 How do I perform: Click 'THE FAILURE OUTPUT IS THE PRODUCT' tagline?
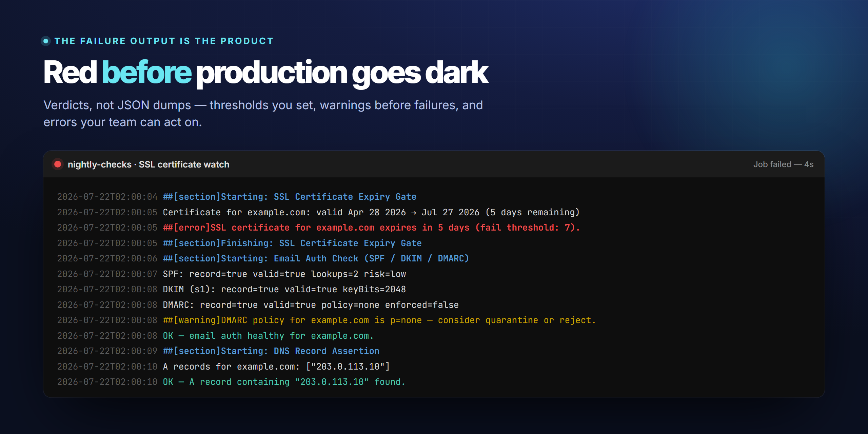coord(164,41)
